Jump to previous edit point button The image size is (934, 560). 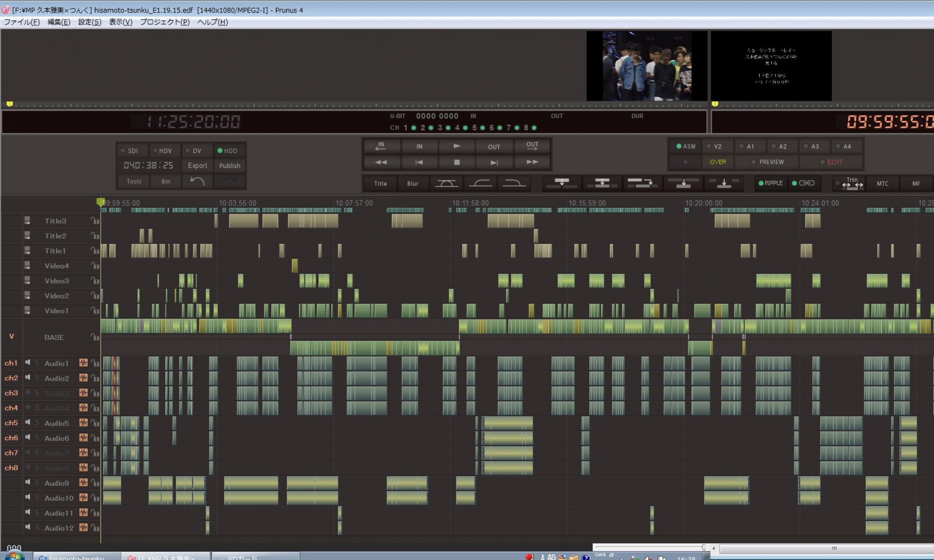[419, 162]
